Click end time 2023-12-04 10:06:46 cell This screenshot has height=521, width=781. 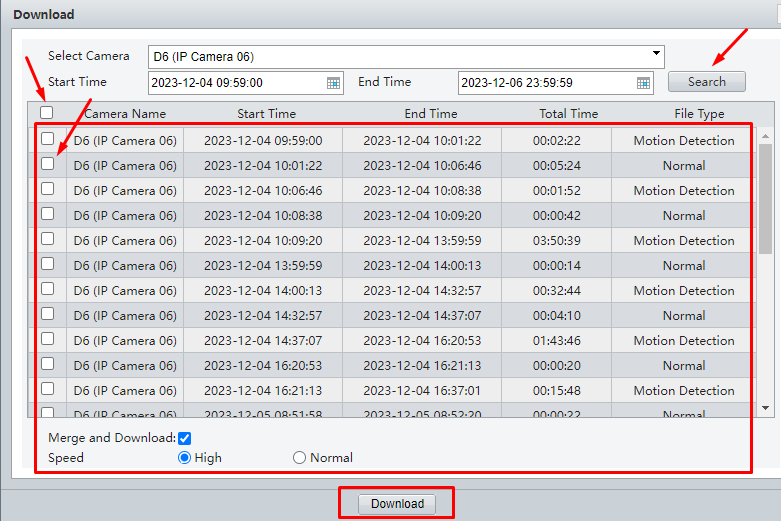pyautogui.click(x=422, y=165)
